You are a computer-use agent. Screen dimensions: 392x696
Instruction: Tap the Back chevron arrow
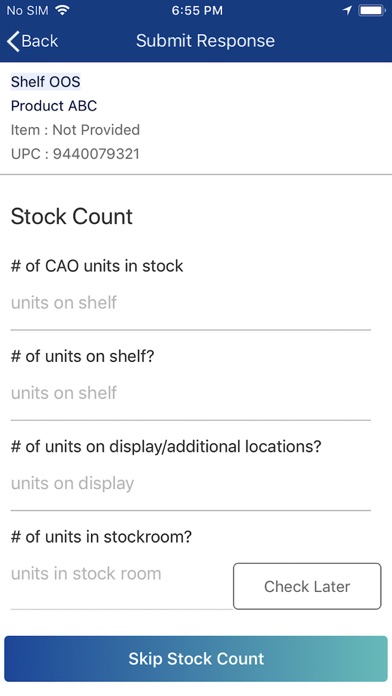[x=13, y=41]
